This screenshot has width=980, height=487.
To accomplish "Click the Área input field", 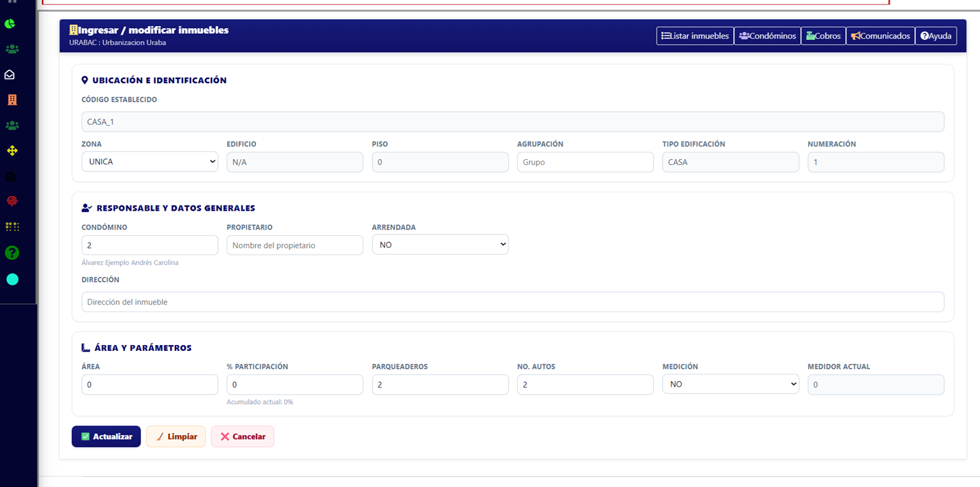I will [x=150, y=384].
